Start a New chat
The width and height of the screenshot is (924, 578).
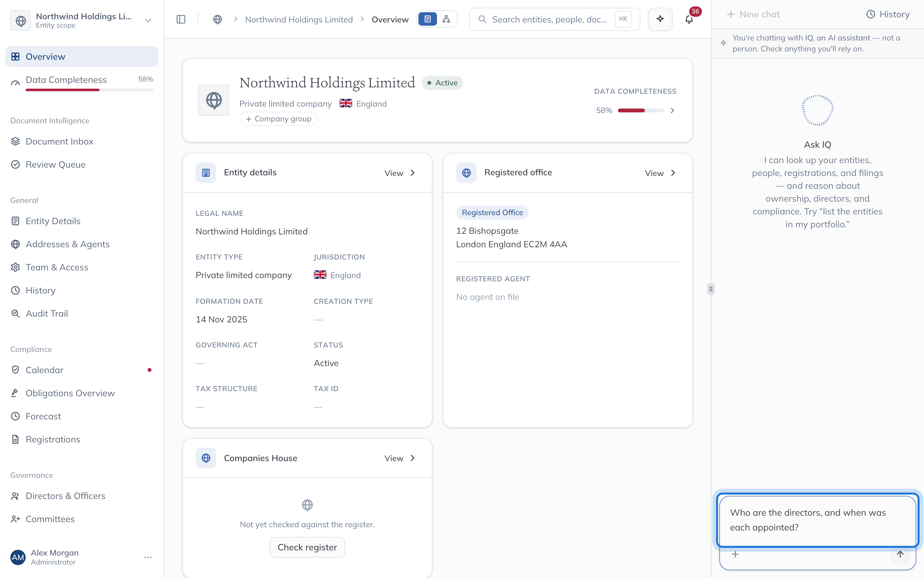(x=753, y=14)
